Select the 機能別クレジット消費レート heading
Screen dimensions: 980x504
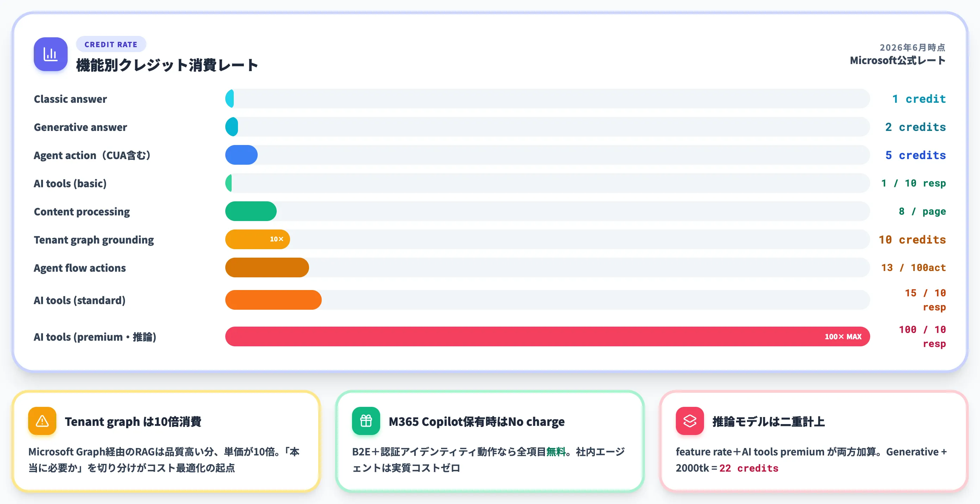pos(168,65)
